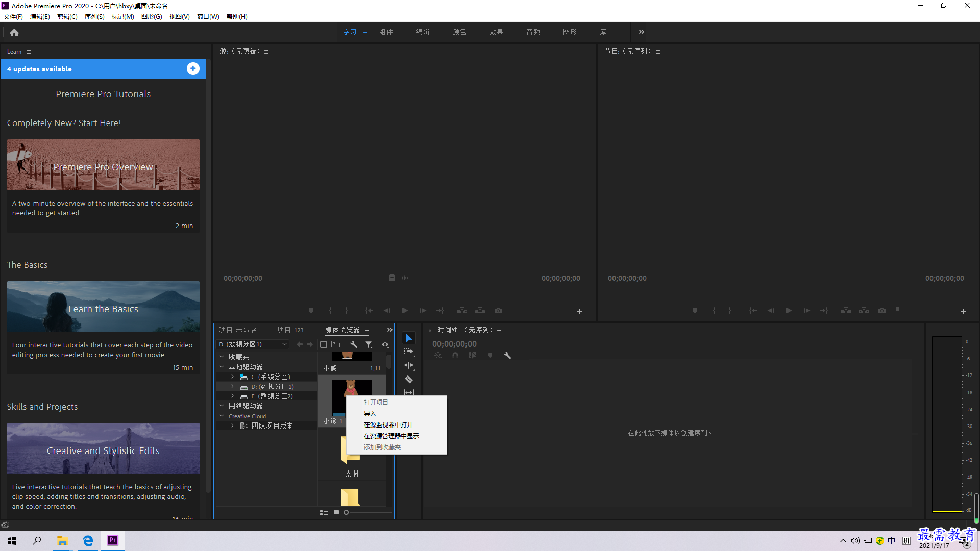Step forward one frame in source monitor

pyautogui.click(x=423, y=310)
